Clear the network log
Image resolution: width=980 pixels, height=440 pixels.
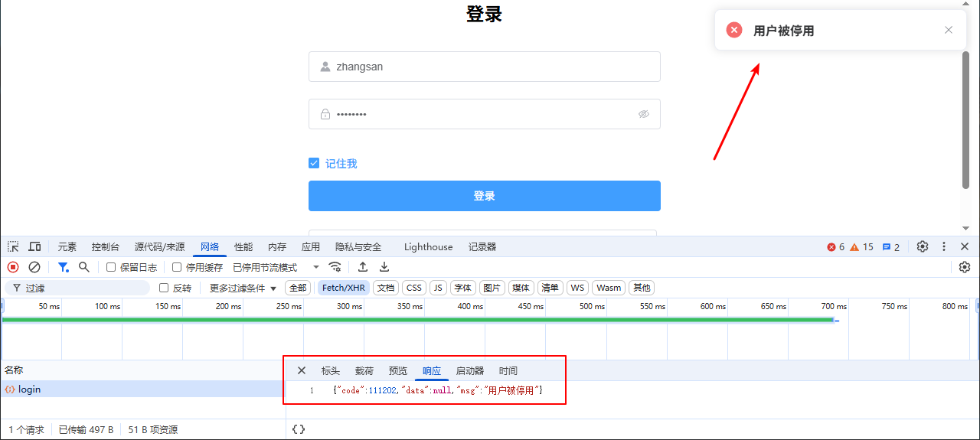pos(34,267)
